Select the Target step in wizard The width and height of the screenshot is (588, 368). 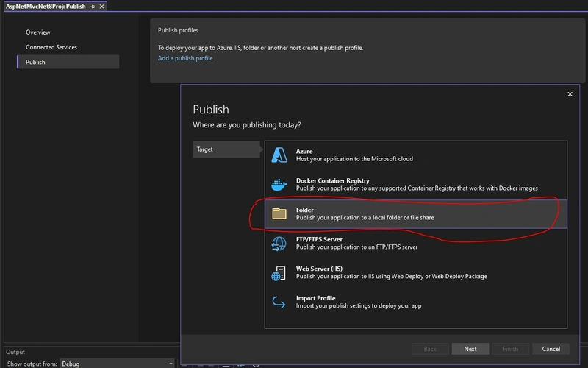pyautogui.click(x=226, y=149)
